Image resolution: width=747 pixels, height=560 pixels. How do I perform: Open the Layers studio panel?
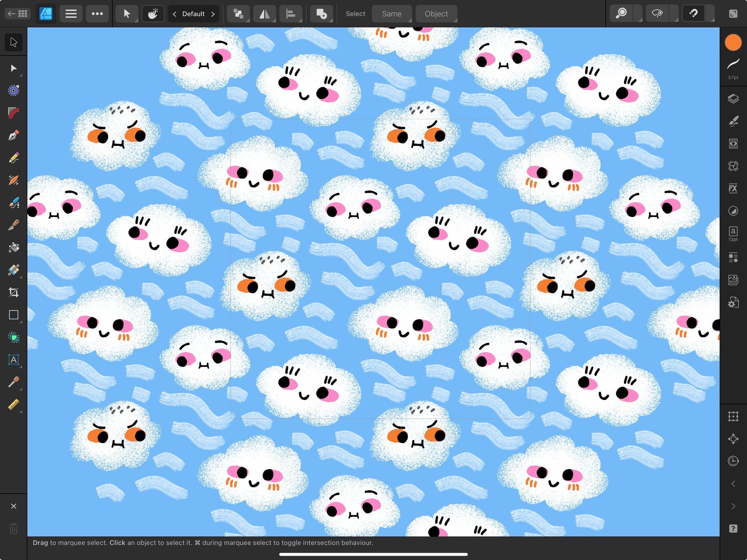click(733, 99)
